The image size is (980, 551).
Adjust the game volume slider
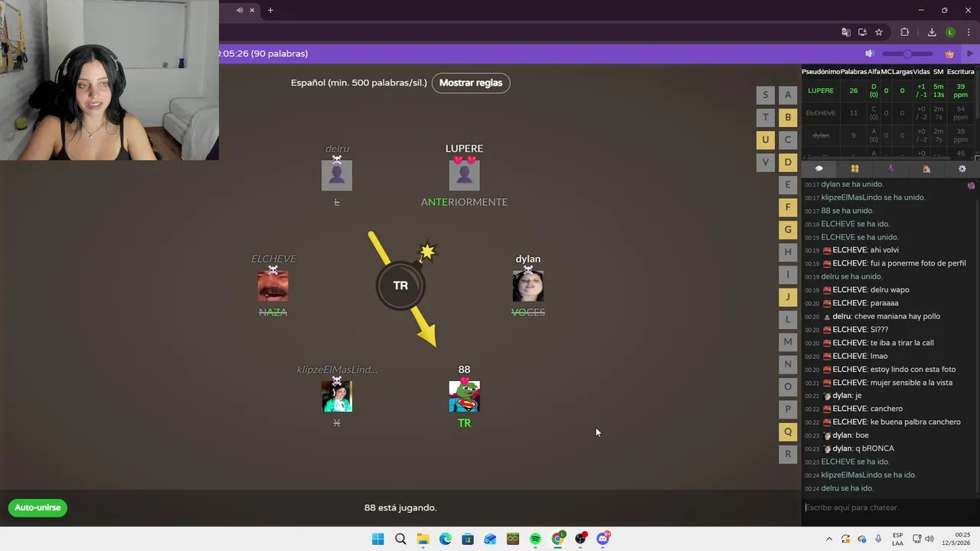(x=907, y=54)
